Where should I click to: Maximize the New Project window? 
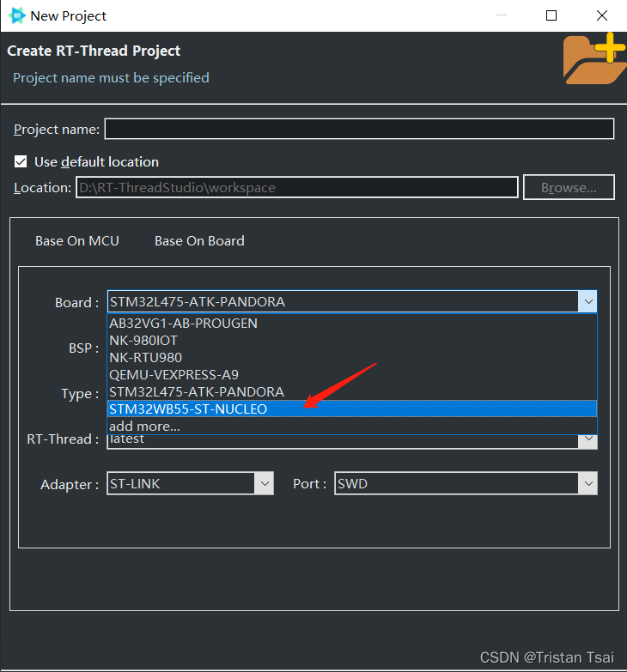pyautogui.click(x=551, y=15)
